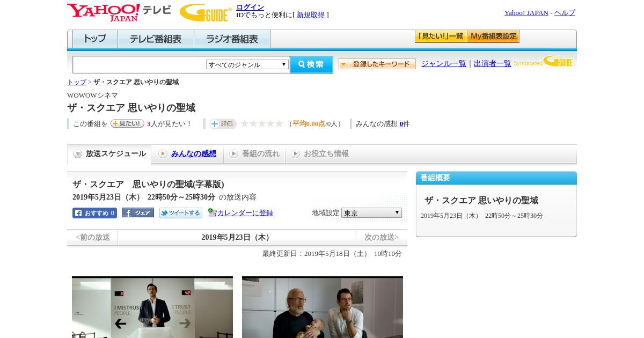Open the 出演者一覧 link
This screenshot has height=338, width=644.
[x=493, y=63]
